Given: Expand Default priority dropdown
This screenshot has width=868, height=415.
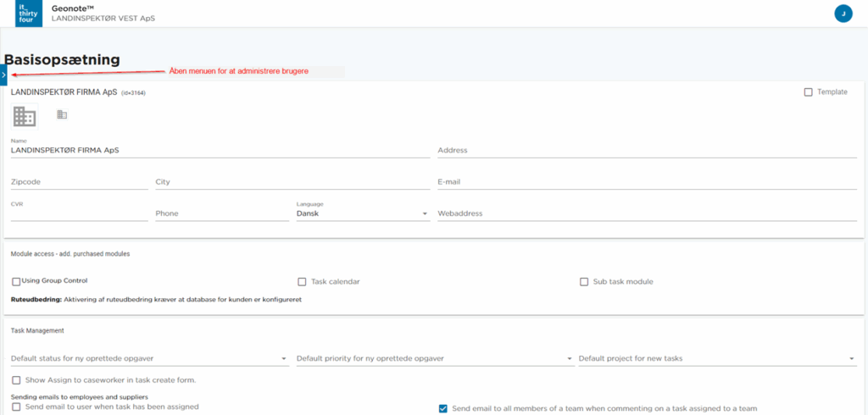Looking at the screenshot, I should [434, 359].
